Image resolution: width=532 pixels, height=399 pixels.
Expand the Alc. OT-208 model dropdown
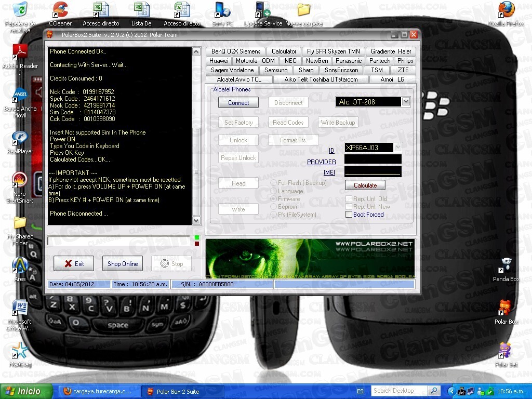[406, 102]
